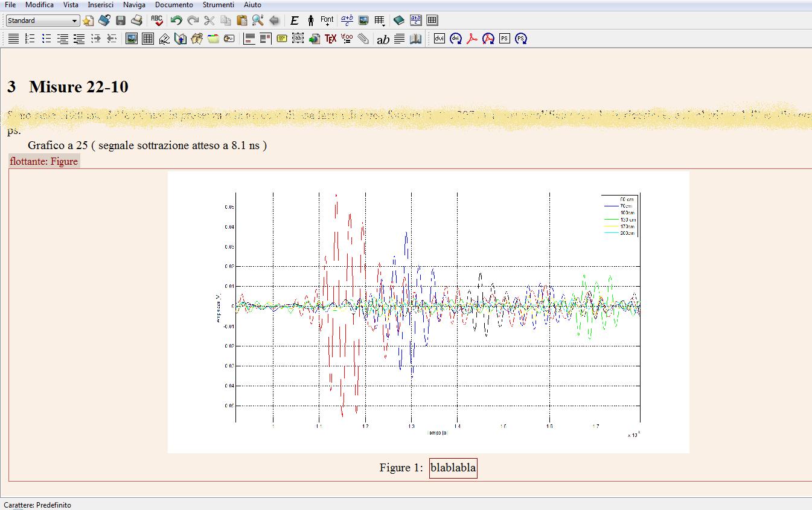The image size is (812, 510).
Task: Apply the description layout icon
Action: point(78,39)
